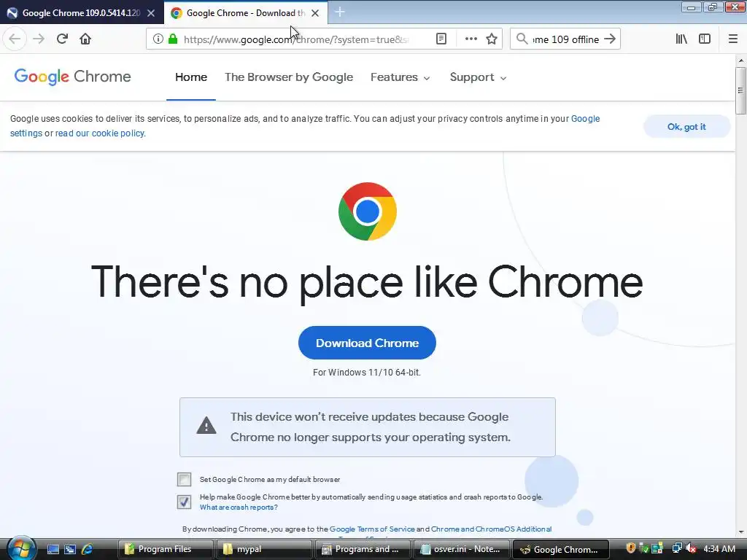Open a new tab with plus icon

pos(340,12)
